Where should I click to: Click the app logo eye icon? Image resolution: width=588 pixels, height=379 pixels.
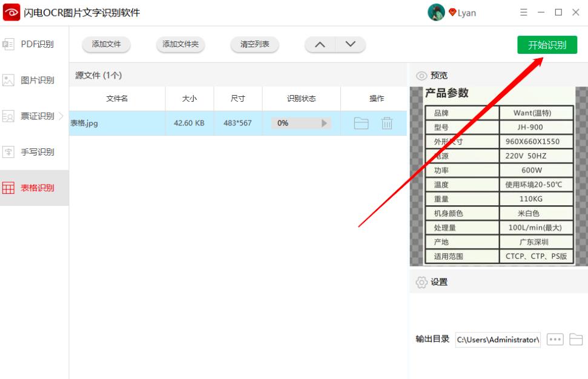pyautogui.click(x=12, y=13)
